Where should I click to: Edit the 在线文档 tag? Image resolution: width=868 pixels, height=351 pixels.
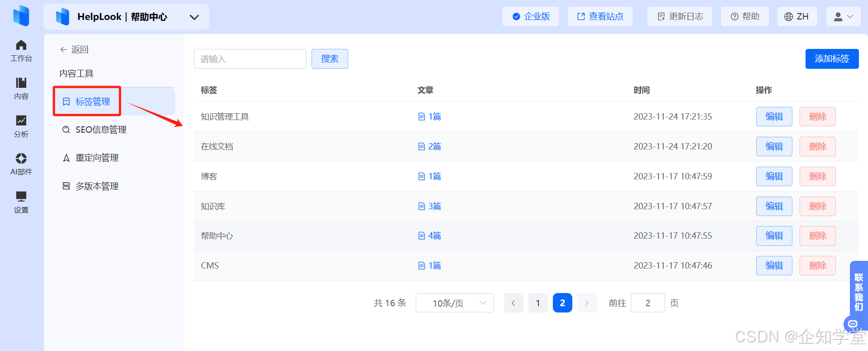[774, 147]
